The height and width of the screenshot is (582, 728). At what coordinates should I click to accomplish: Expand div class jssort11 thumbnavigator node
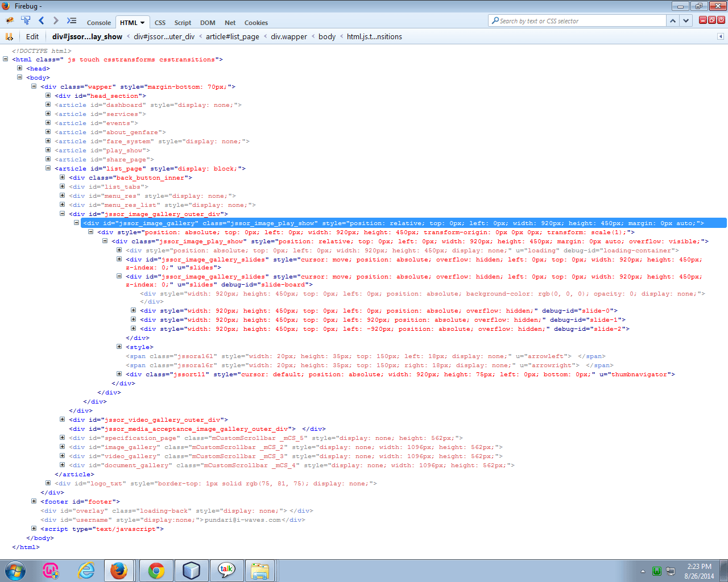point(119,374)
